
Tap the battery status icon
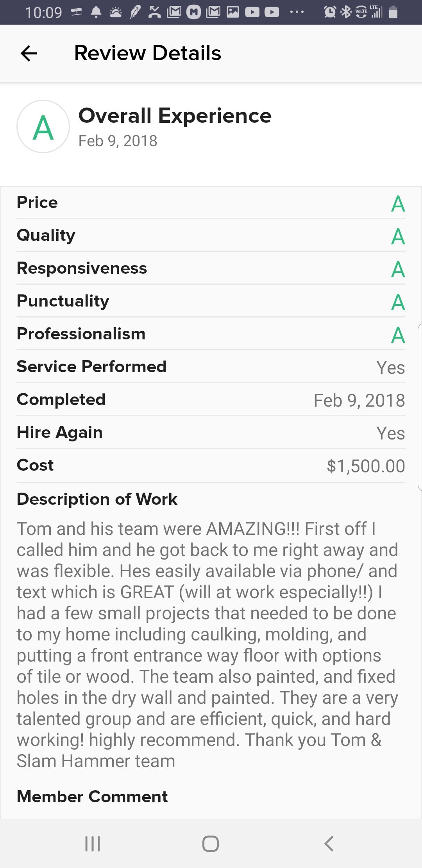(x=393, y=13)
